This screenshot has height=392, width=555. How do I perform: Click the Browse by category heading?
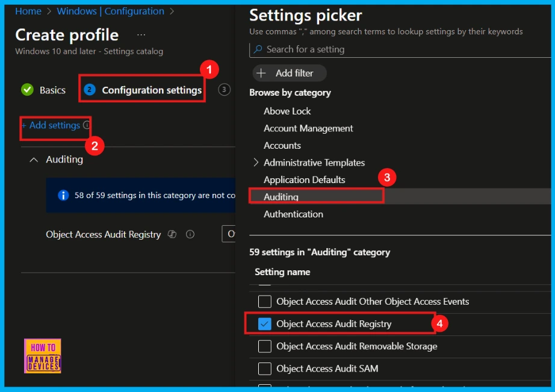click(x=290, y=93)
